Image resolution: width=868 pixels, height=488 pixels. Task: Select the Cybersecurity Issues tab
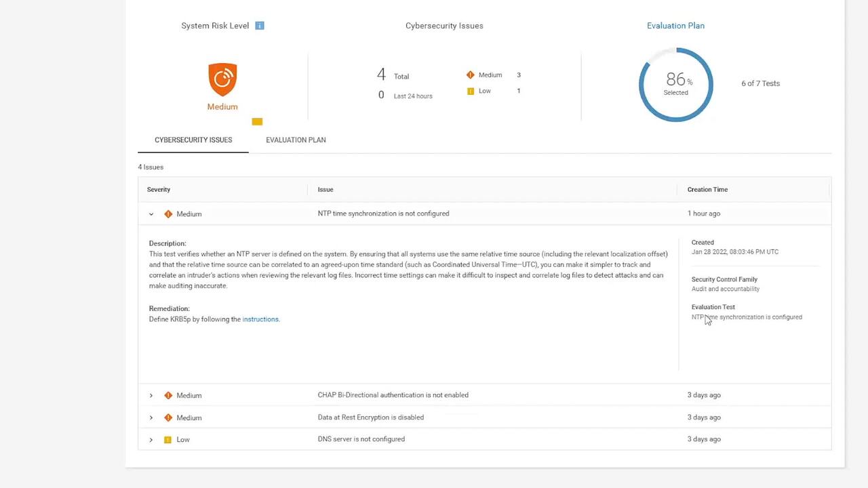(193, 140)
